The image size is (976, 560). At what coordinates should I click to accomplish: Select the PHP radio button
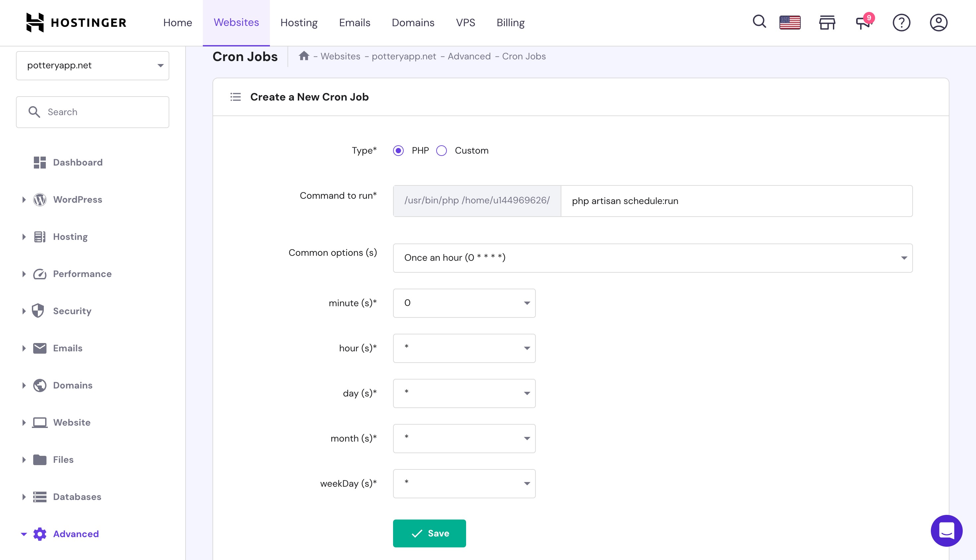point(397,150)
